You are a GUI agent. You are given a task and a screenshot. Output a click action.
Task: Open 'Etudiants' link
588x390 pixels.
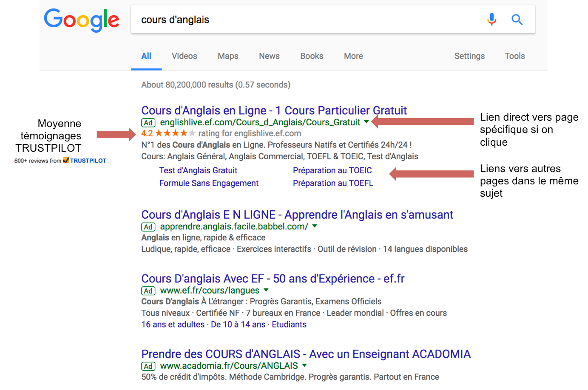(289, 325)
